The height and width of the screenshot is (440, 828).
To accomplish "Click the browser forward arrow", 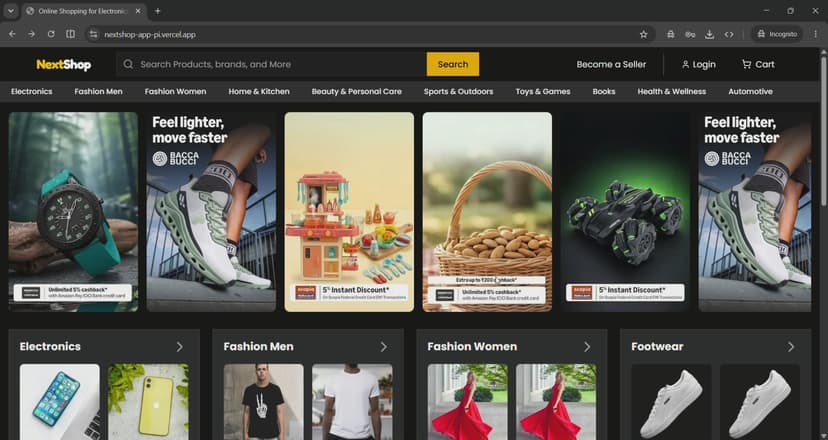I will (x=32, y=34).
